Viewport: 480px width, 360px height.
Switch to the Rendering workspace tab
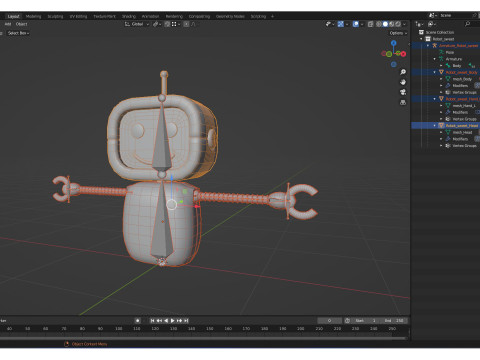(x=174, y=16)
